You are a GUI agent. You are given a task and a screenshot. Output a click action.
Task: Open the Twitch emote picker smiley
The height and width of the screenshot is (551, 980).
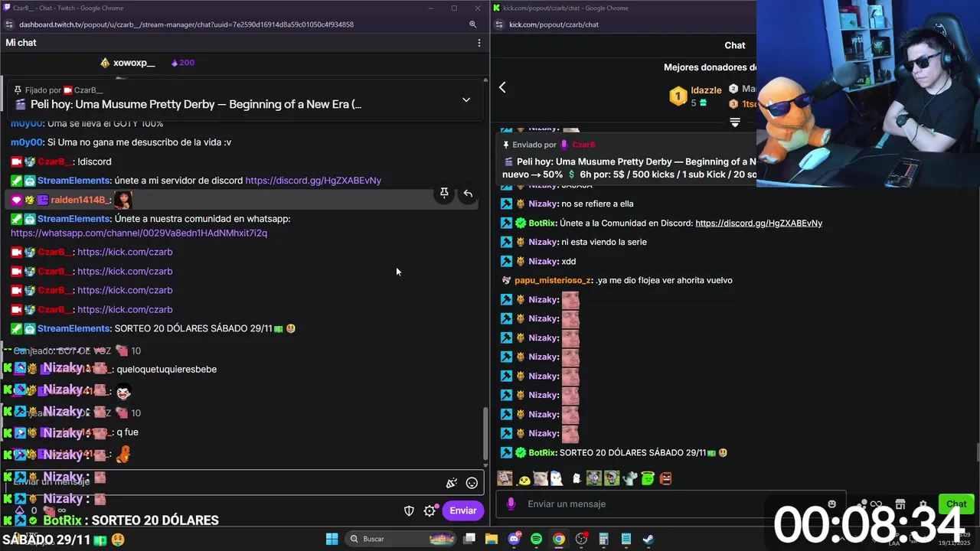(x=472, y=483)
